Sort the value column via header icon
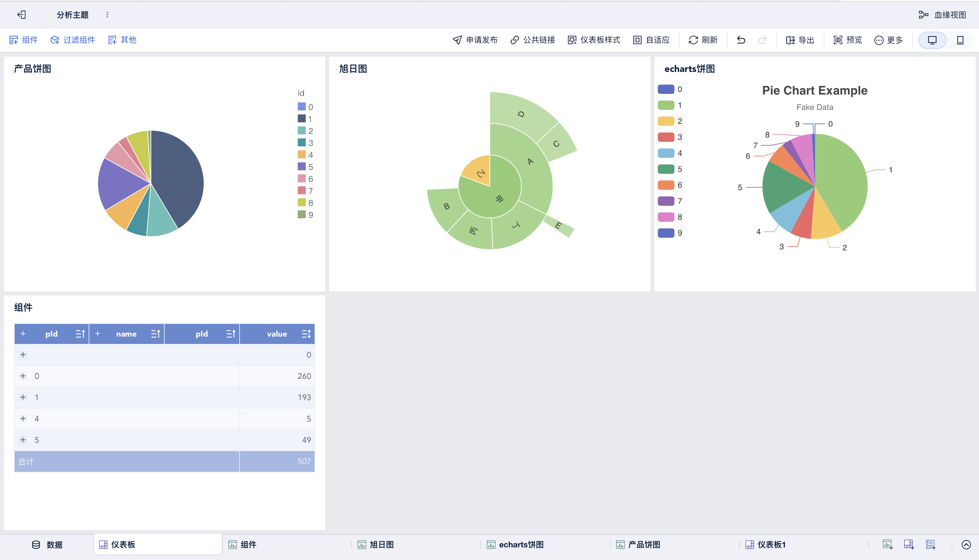Screen dimensions: 979x560 click(306, 334)
